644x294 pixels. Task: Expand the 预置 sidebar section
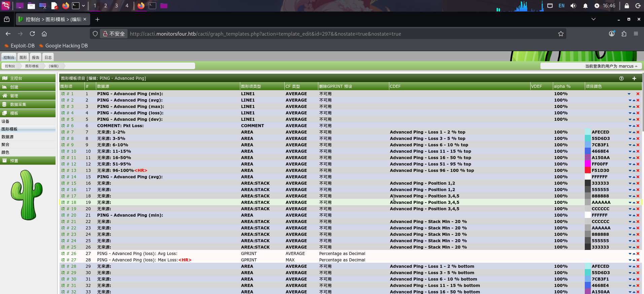point(28,161)
